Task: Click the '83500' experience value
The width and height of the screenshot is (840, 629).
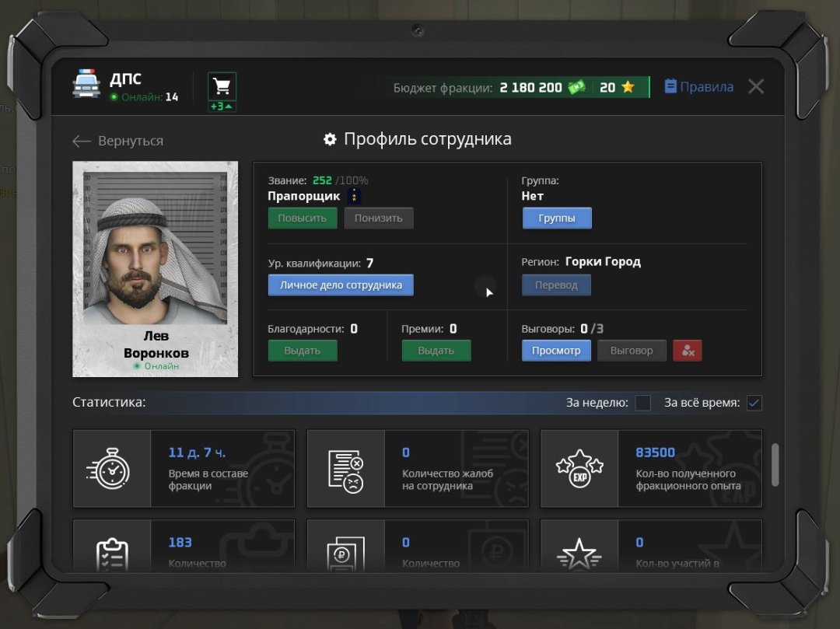Action: coord(655,453)
